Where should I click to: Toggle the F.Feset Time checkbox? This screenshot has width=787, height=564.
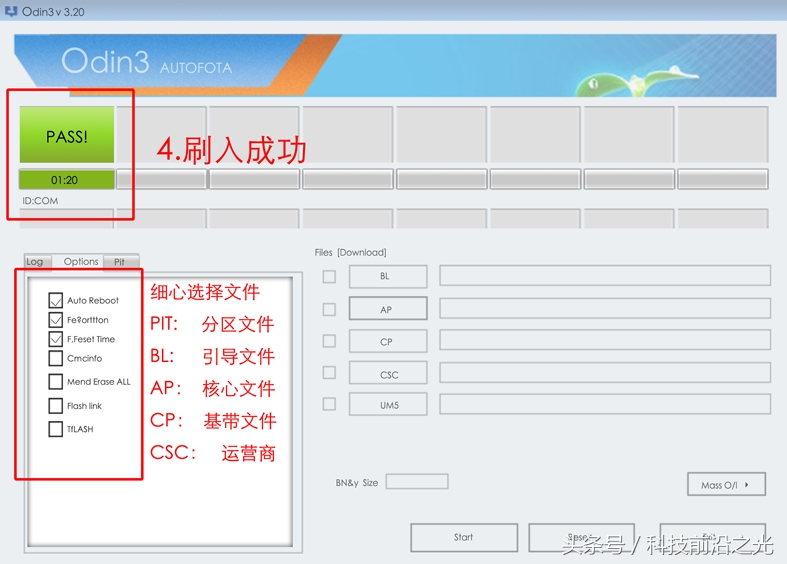point(56,339)
